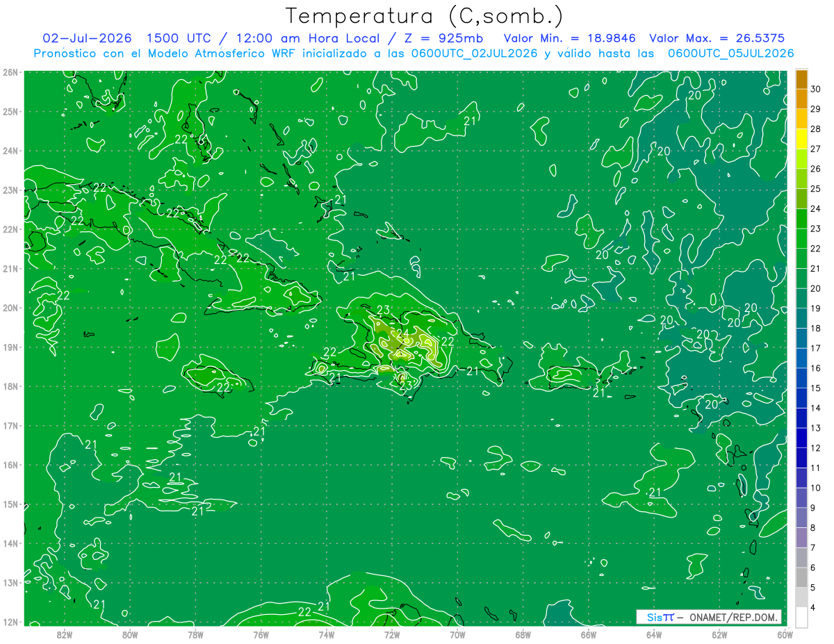This screenshot has height=644, width=834.
Task: Click "Valor Min. = 18.9846" text
Action: [570, 38]
